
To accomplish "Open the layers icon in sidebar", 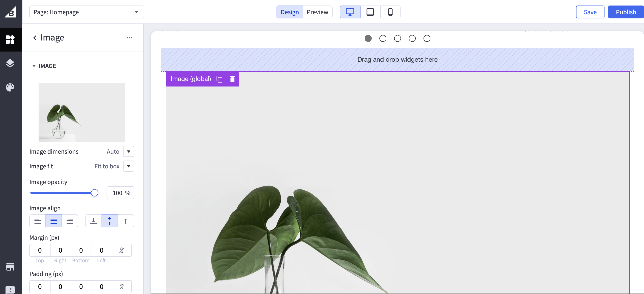I will 10,63.
